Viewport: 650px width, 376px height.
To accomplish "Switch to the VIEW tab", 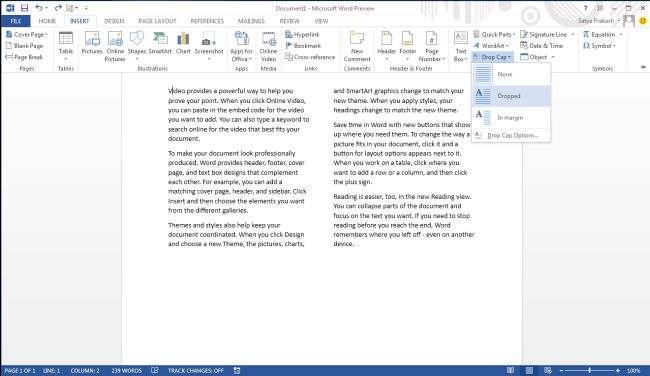I will pyautogui.click(x=321, y=21).
